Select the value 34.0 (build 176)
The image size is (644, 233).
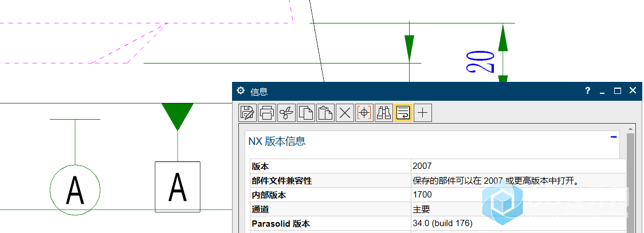point(442,224)
